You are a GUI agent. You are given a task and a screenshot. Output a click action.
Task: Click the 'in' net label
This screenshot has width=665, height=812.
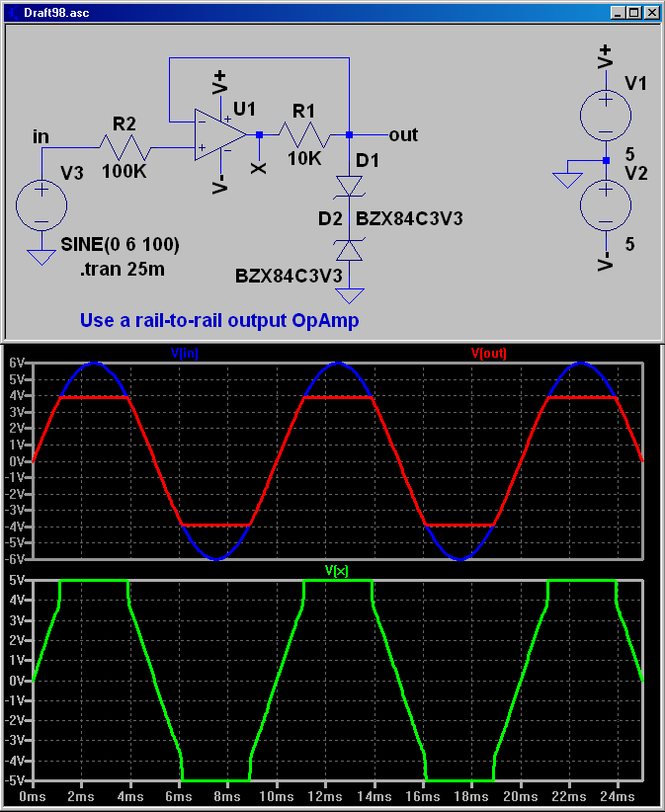click(41, 136)
